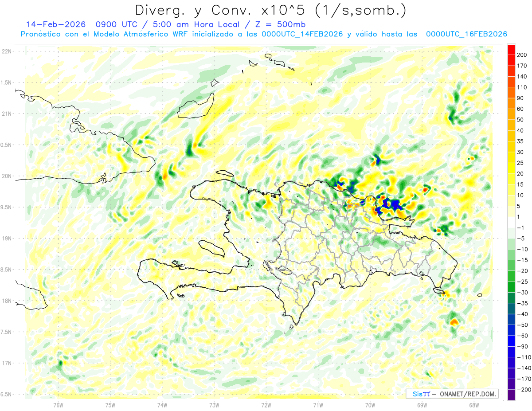Screen dimensions: 532x411
Task: Click the '-15' colorbar label
Action: (x=523, y=260)
